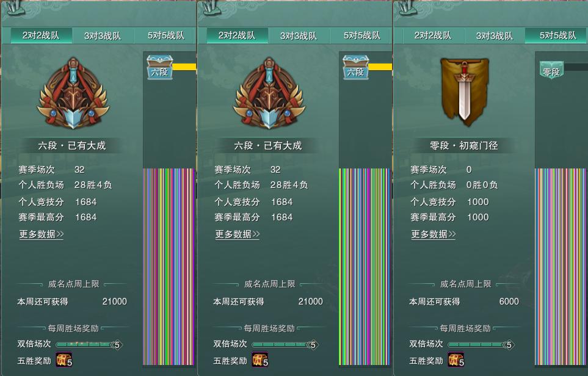Select the 5对5战队 tab in the left panel

[165, 35]
